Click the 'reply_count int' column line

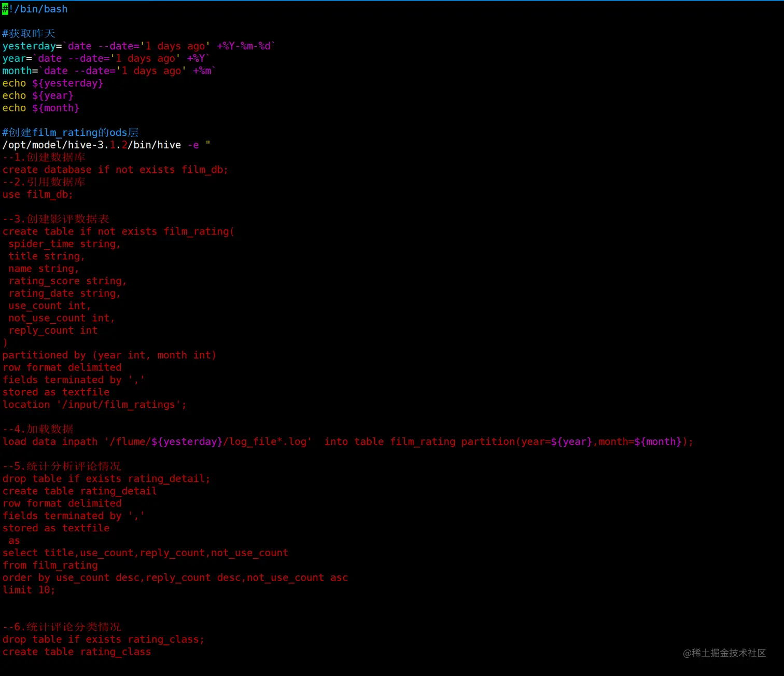click(53, 330)
